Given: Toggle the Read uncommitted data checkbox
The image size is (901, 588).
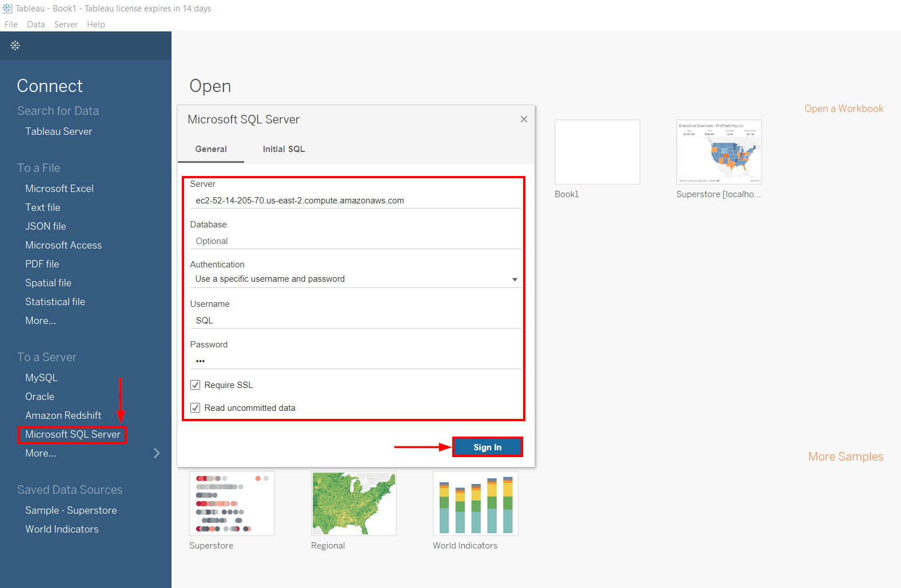Looking at the screenshot, I should [x=196, y=408].
